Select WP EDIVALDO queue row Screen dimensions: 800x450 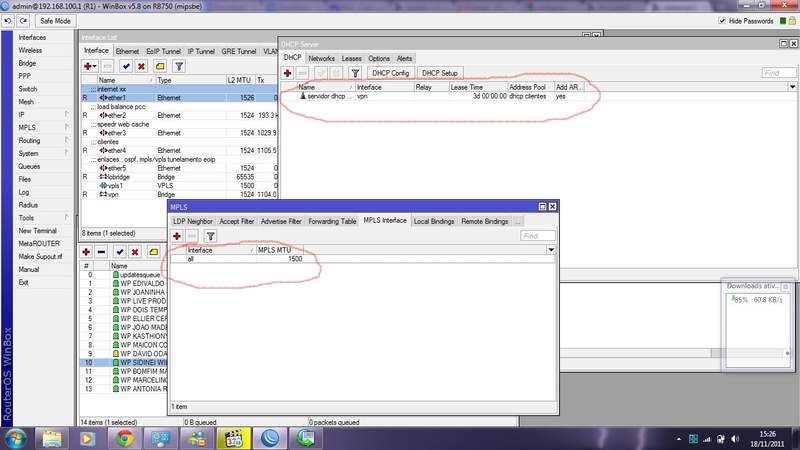124,284
